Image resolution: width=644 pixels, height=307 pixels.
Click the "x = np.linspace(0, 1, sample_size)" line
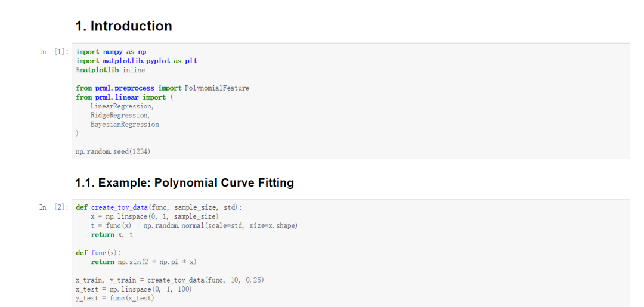tap(154, 216)
